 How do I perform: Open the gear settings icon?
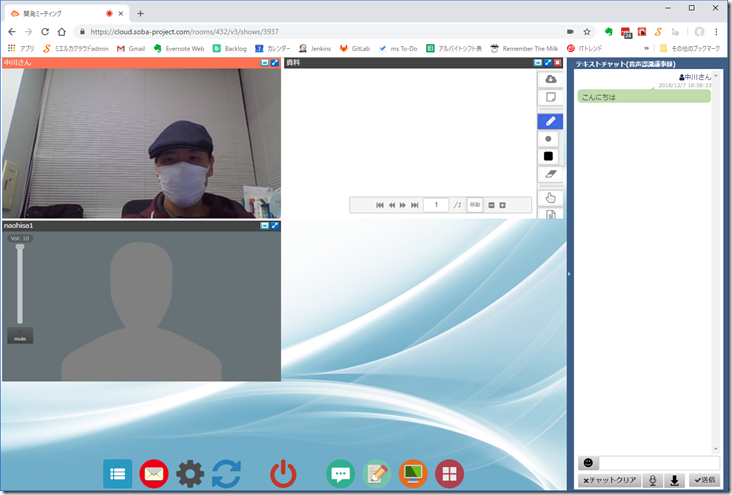coord(190,474)
